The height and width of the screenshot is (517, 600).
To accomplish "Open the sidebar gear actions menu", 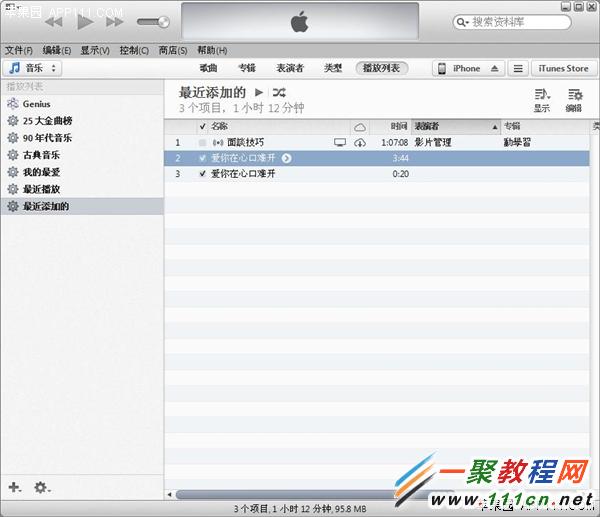I will coord(42,488).
